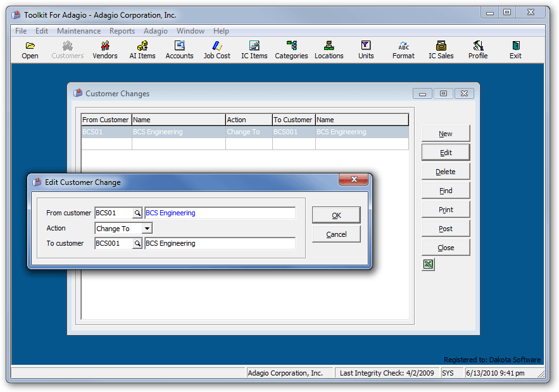Open the Edit menu in menu bar
This screenshot has height=392, width=559.
click(x=42, y=31)
